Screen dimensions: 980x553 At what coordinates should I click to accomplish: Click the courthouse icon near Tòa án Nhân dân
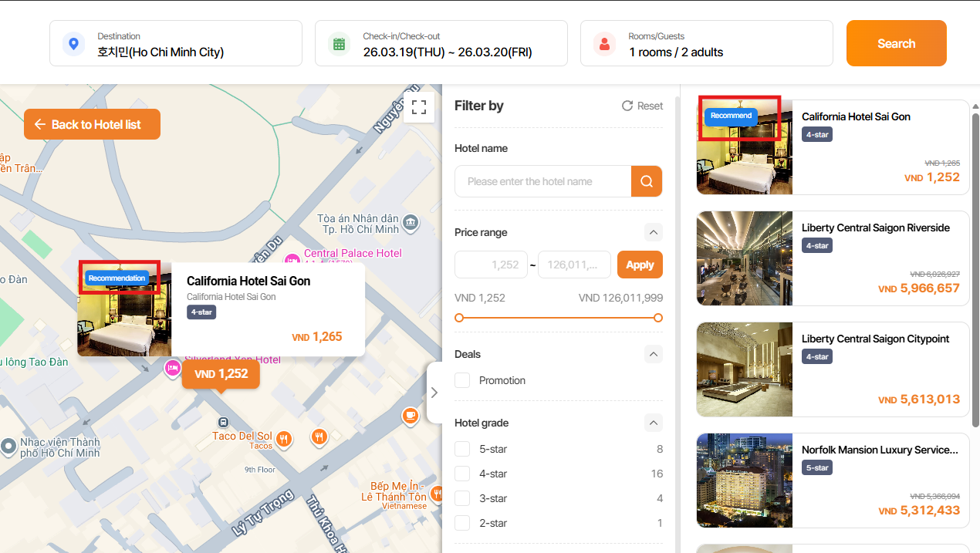pyautogui.click(x=411, y=223)
